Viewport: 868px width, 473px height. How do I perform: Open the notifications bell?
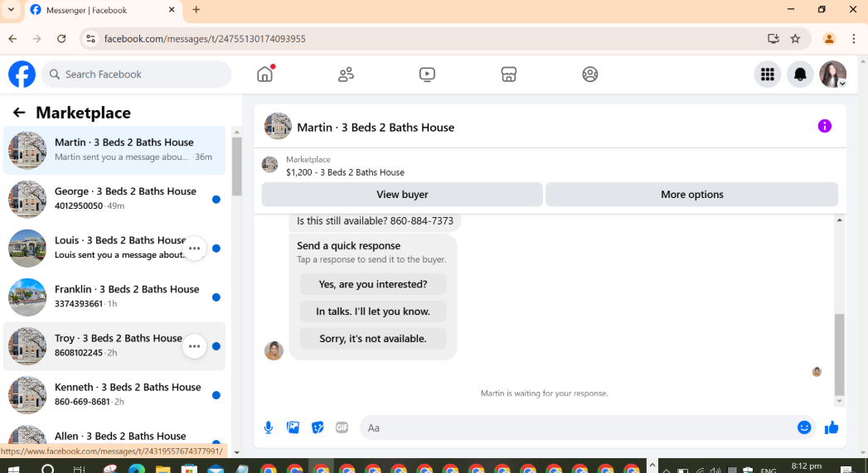[x=800, y=74]
